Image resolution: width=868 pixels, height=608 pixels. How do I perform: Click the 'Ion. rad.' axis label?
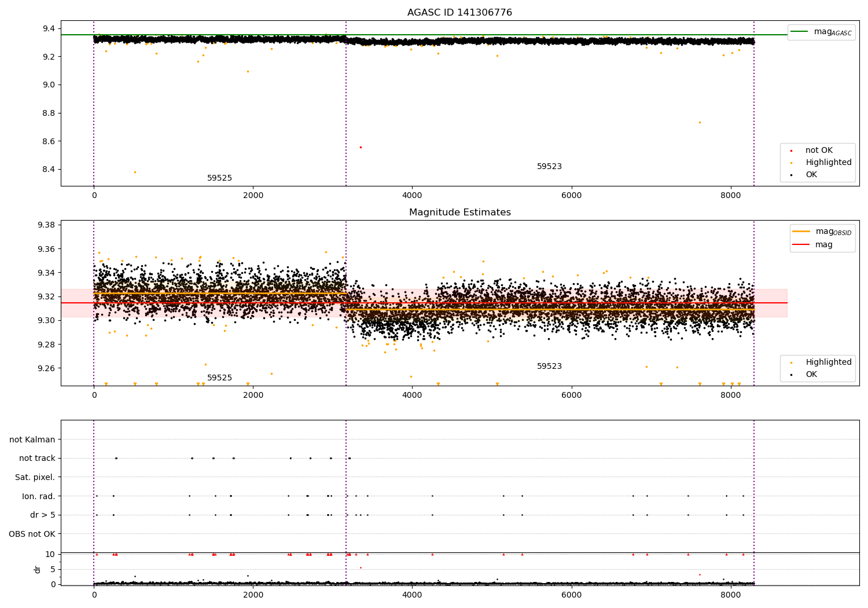coord(39,497)
